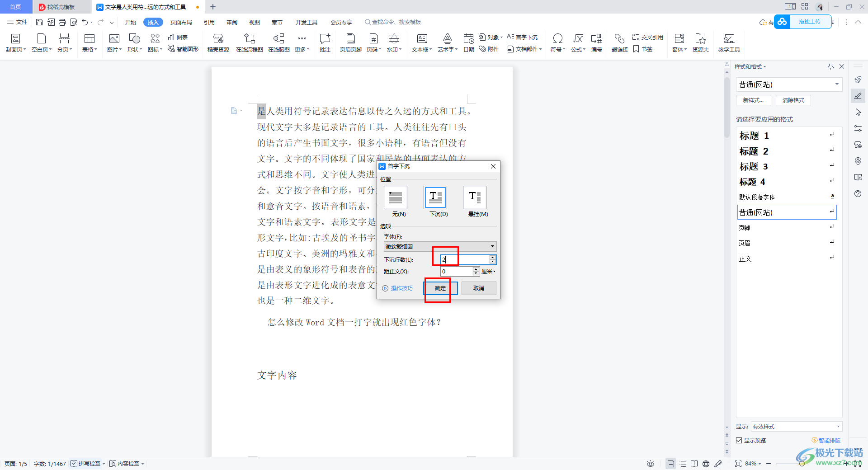Viewport: 868px width, 470px height.
Task: Click the zoom slider handle in status bar
Action: pos(802,464)
